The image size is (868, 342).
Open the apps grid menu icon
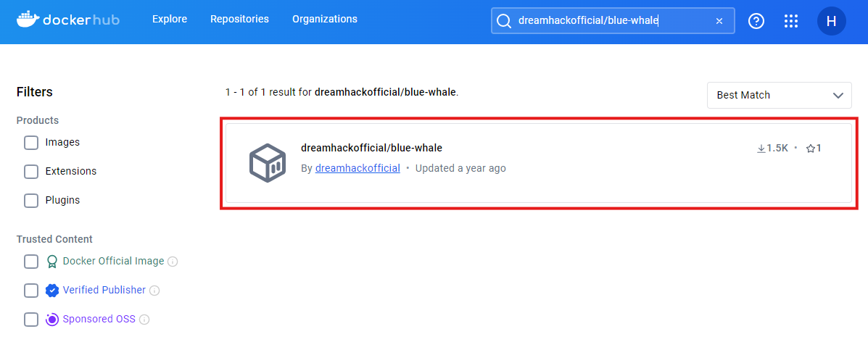791,21
